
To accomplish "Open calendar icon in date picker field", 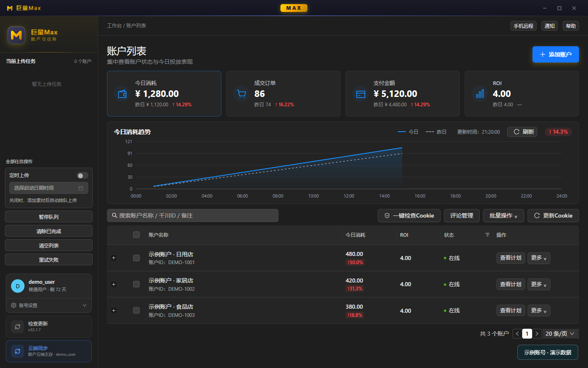I will [81, 188].
